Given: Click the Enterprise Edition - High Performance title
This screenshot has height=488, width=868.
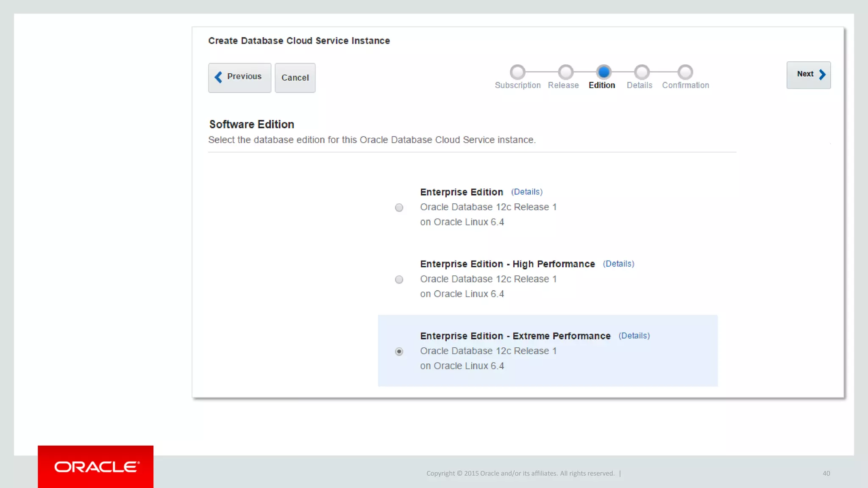Looking at the screenshot, I should [507, 264].
